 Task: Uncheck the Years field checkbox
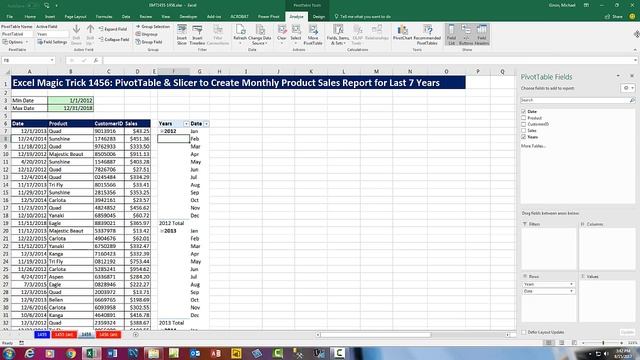click(524, 137)
